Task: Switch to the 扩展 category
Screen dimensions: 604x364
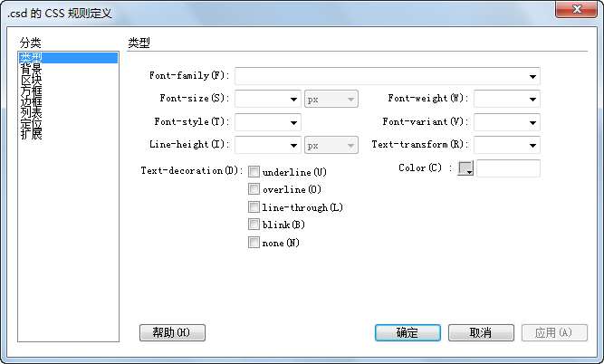Action: (31, 134)
